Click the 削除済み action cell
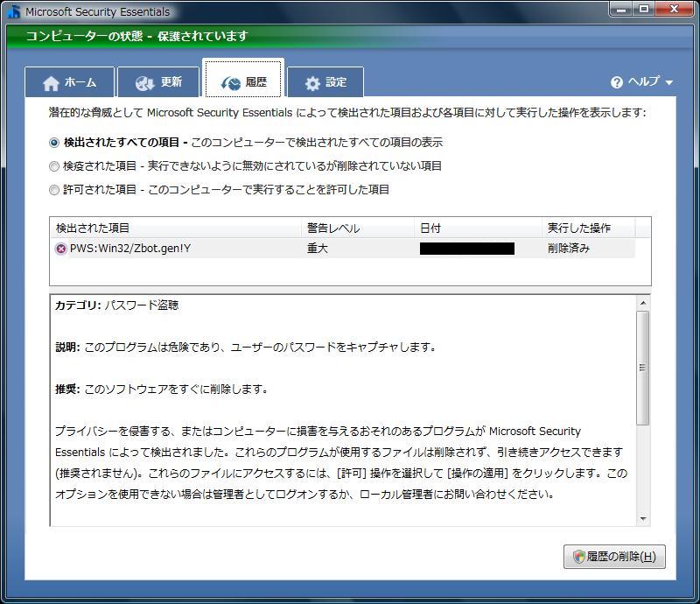The height and width of the screenshot is (604, 700). pyautogui.click(x=568, y=249)
